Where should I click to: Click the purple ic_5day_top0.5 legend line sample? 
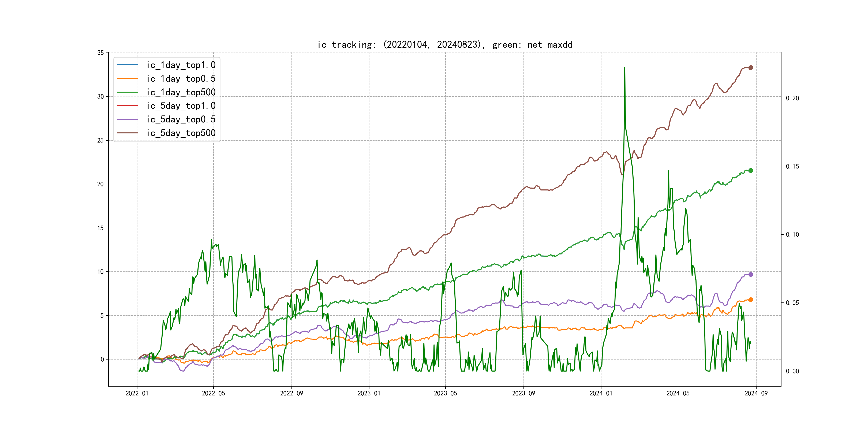tap(127, 119)
